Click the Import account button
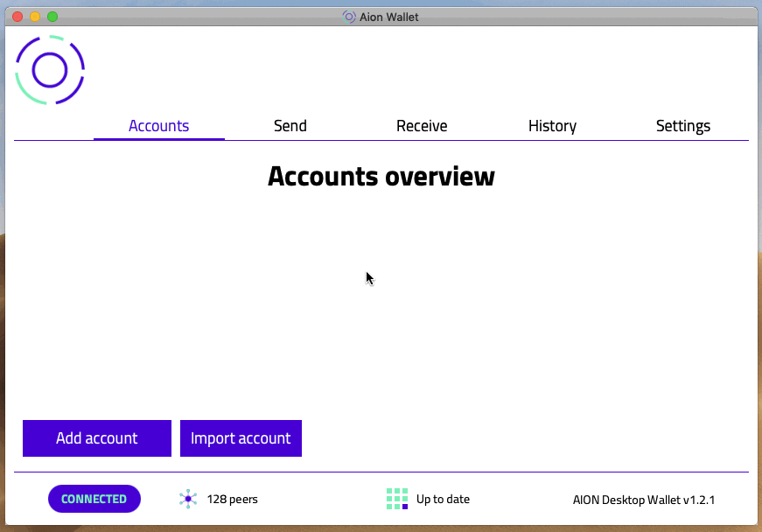 tap(241, 438)
